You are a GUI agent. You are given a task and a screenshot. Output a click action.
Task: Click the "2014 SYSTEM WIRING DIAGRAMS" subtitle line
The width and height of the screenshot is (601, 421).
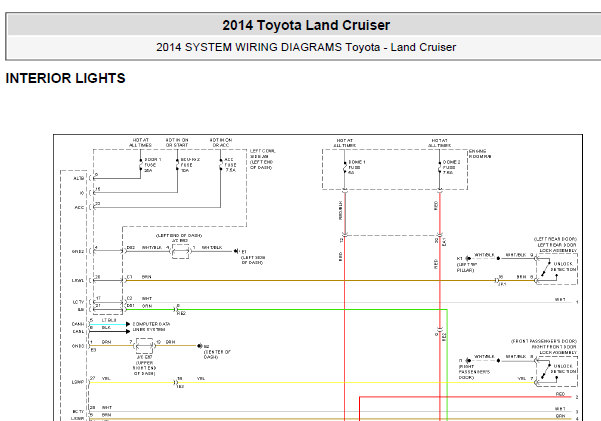pos(306,47)
